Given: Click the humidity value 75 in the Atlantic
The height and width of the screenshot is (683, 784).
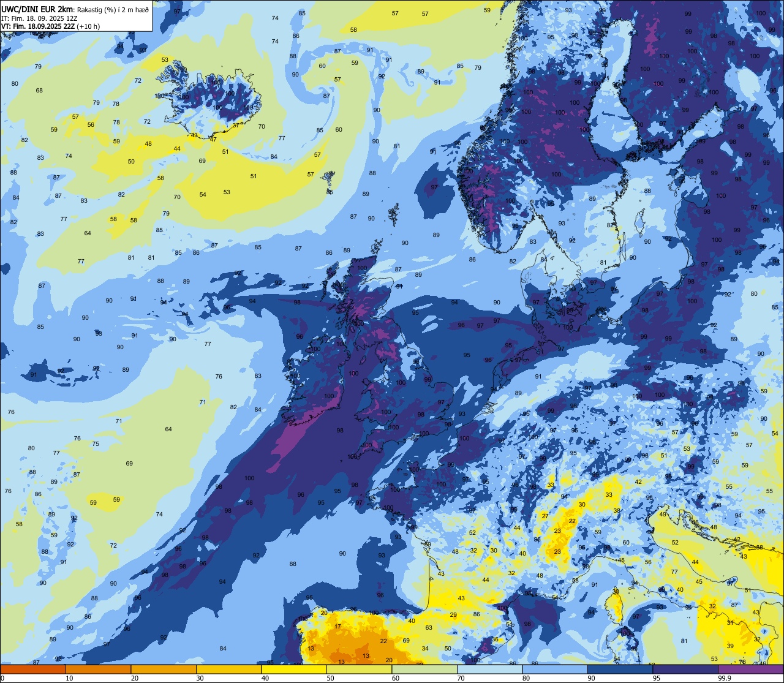Looking at the screenshot, I should click(96, 443).
